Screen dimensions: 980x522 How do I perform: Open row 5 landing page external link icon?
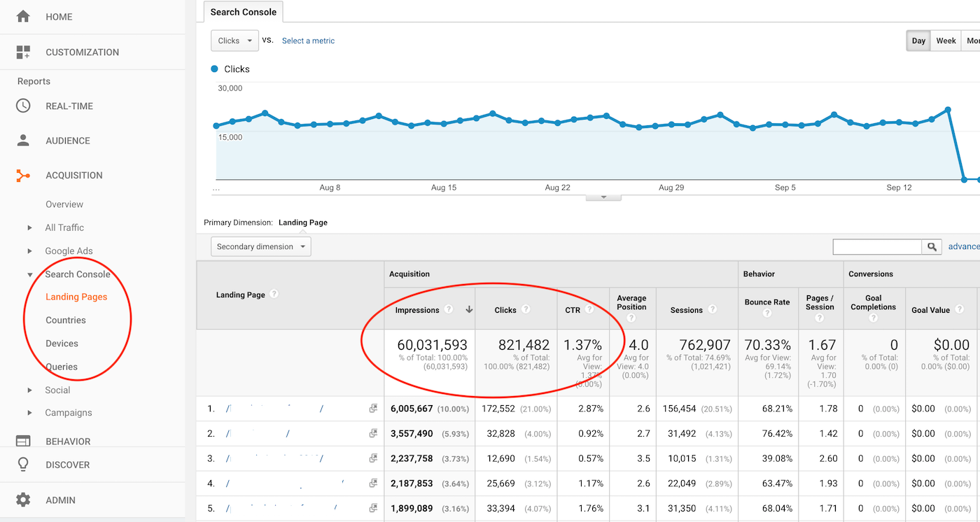[x=374, y=508]
